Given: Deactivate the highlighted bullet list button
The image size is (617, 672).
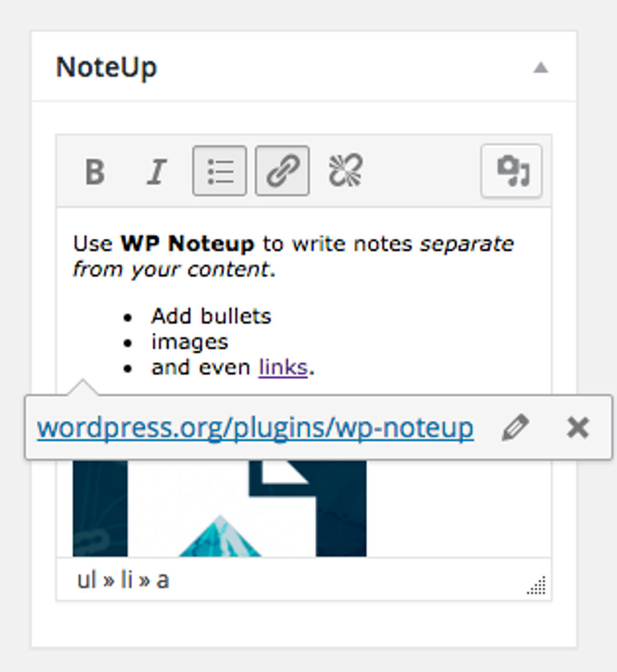Looking at the screenshot, I should [x=221, y=171].
